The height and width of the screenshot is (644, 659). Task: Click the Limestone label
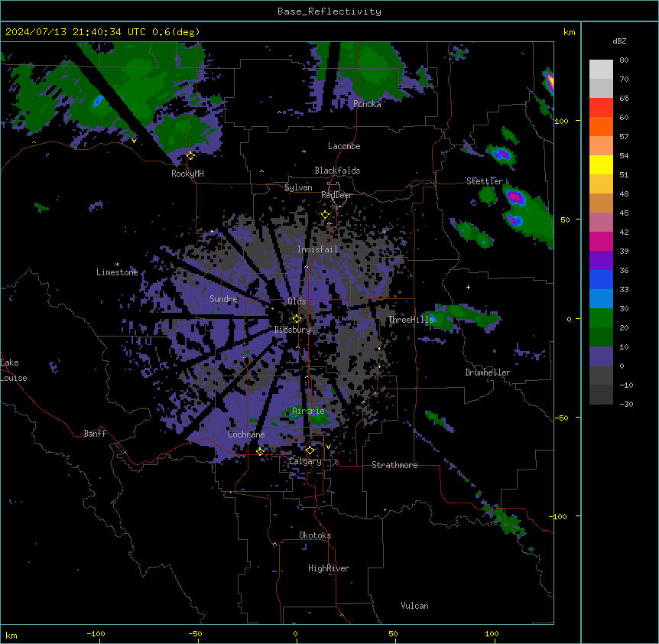click(117, 272)
